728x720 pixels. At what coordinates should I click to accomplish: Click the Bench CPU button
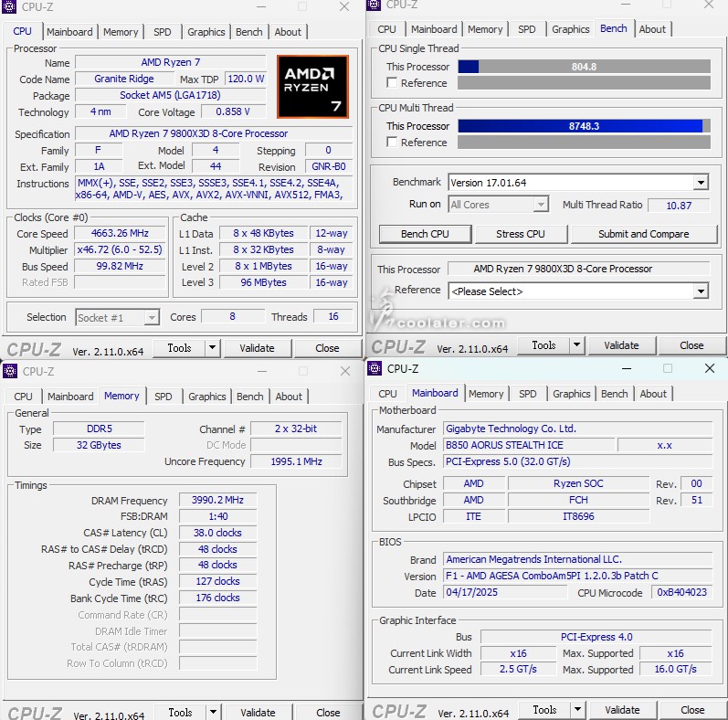[425, 234]
